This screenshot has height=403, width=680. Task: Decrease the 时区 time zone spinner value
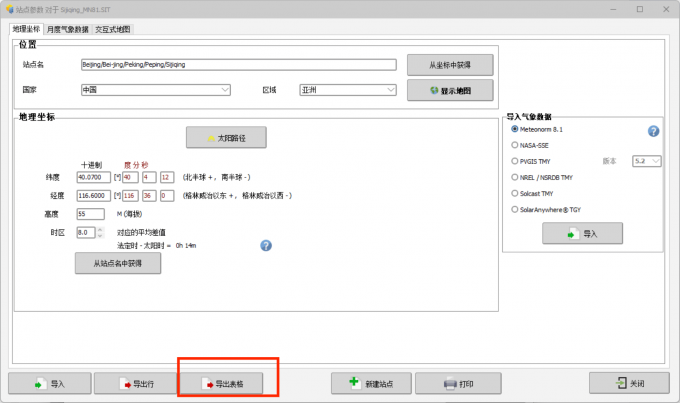[x=100, y=236]
